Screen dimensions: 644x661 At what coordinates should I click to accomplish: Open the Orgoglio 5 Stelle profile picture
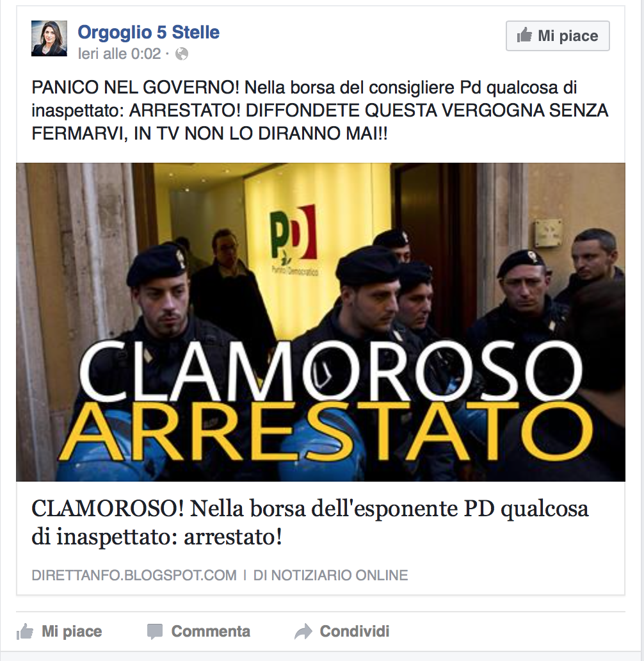click(x=49, y=38)
